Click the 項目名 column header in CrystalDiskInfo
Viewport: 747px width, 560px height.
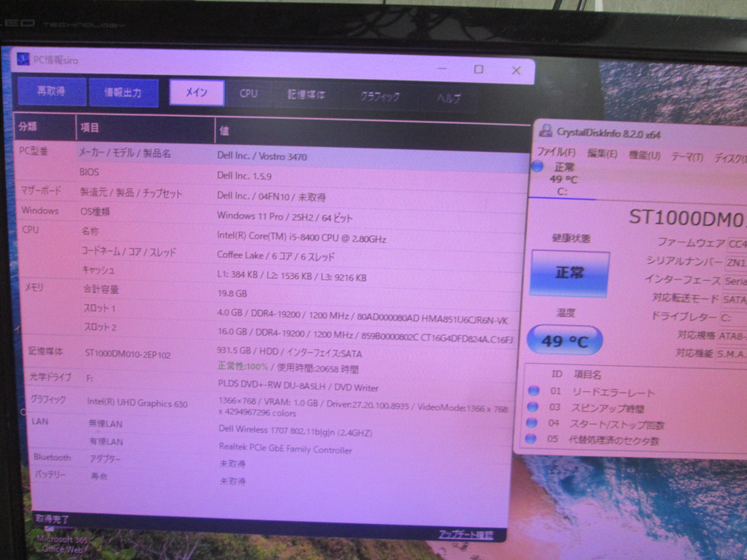click(587, 374)
